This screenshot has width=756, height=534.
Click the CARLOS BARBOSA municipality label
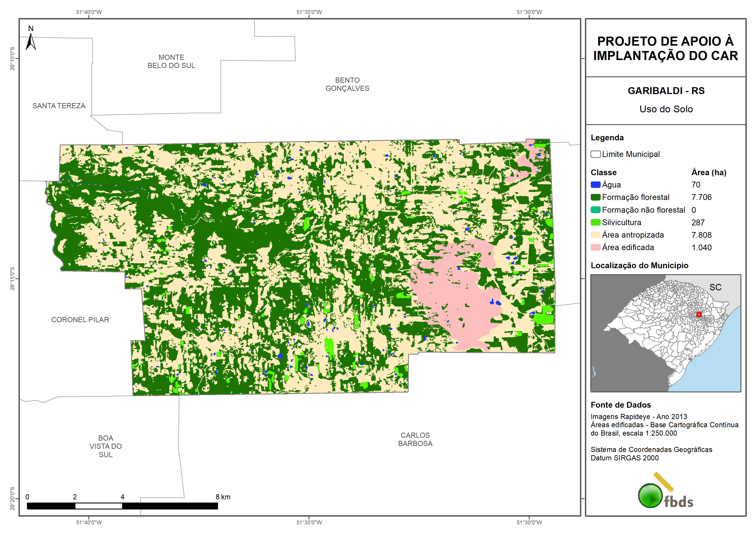415,439
